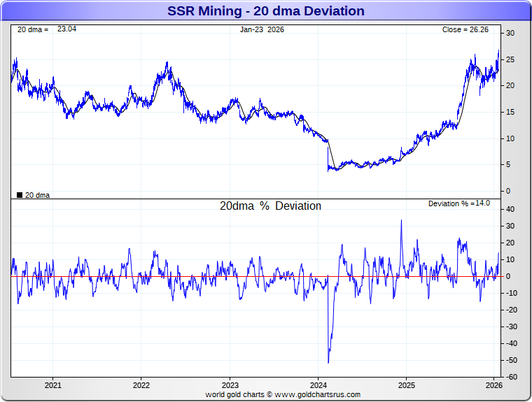Click the Jan-23 2026 date label
The width and height of the screenshot is (532, 402).
pos(262,29)
